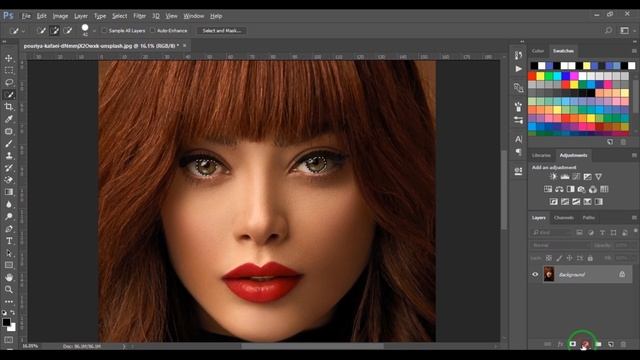Switch to the Channels tab
The image size is (640, 360).
click(564, 218)
